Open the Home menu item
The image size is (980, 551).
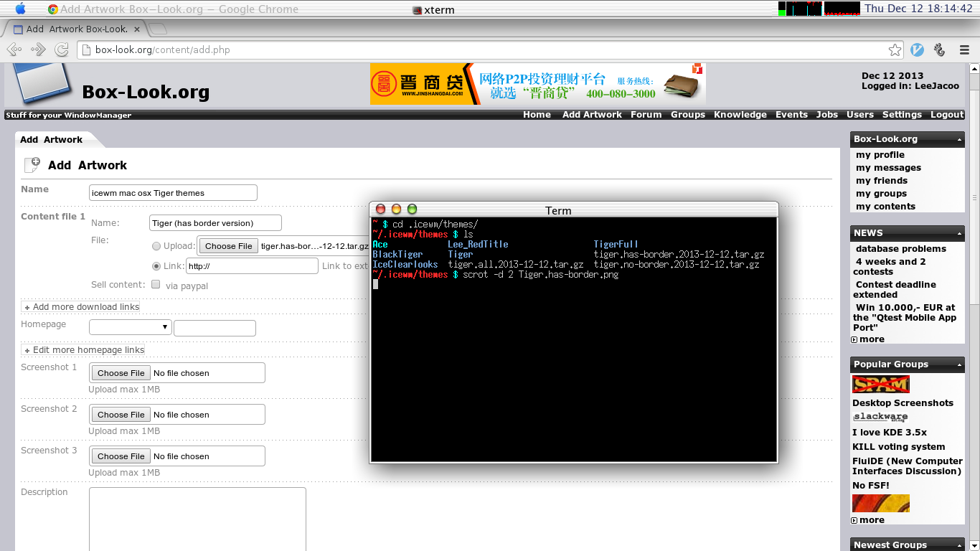tap(537, 115)
